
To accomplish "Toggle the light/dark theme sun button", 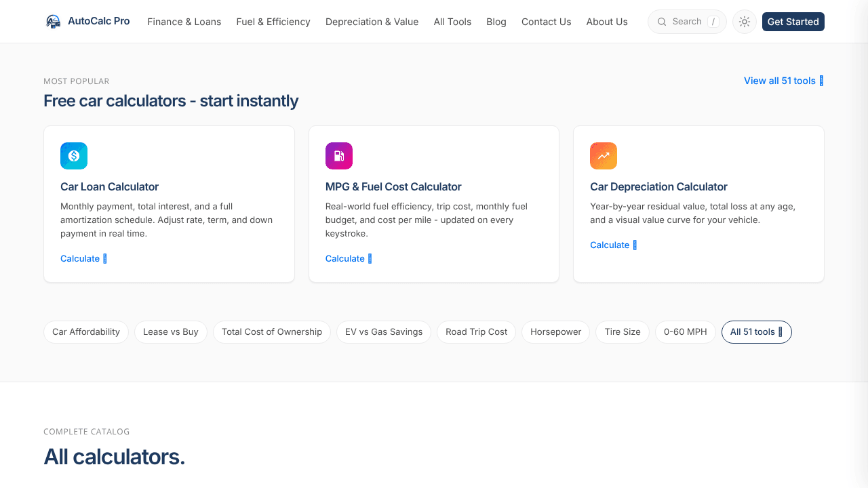I will [x=745, y=22].
